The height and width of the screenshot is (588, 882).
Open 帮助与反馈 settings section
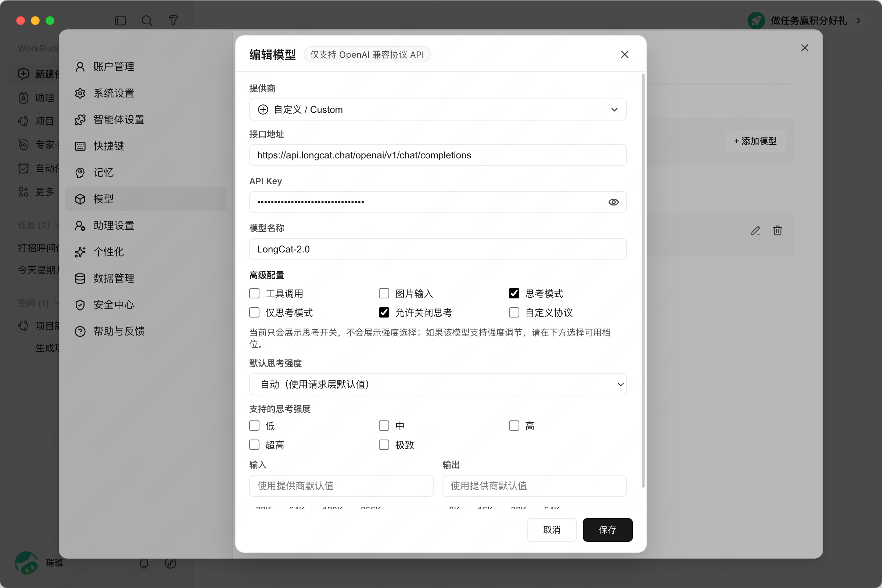pyautogui.click(x=146, y=331)
